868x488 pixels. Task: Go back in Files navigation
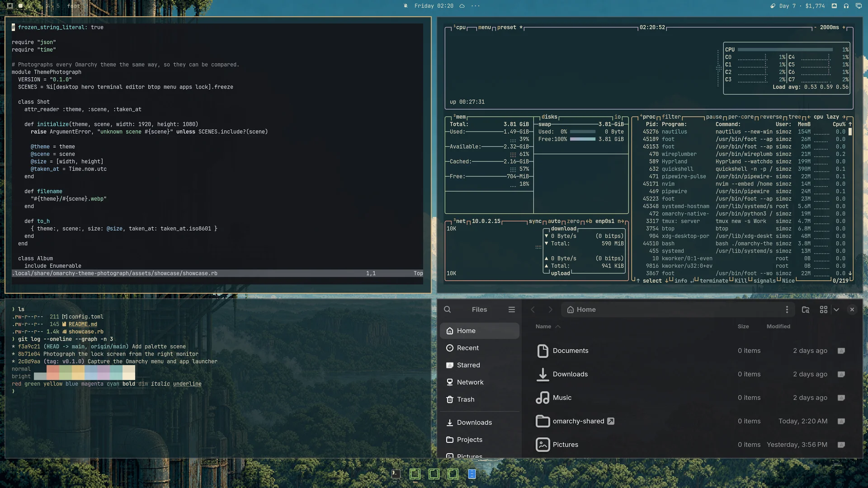tap(533, 310)
